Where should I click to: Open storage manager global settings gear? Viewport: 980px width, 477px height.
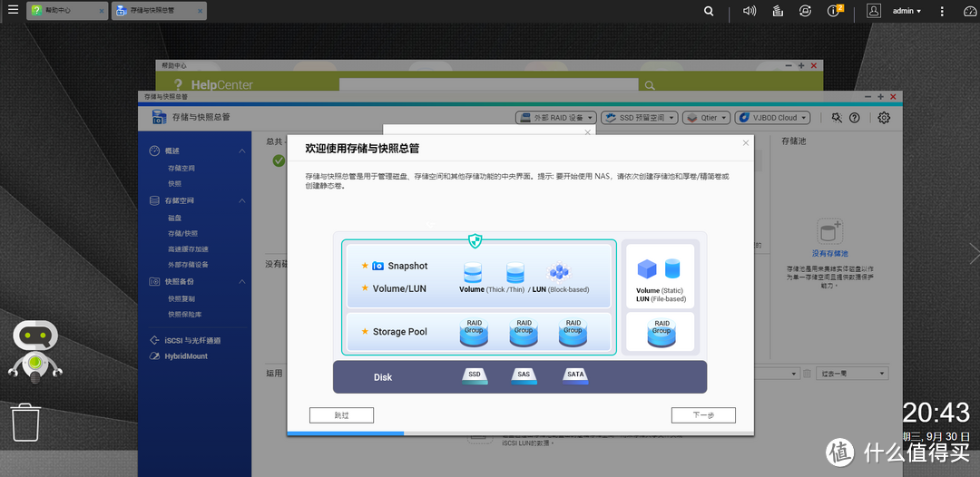(884, 117)
